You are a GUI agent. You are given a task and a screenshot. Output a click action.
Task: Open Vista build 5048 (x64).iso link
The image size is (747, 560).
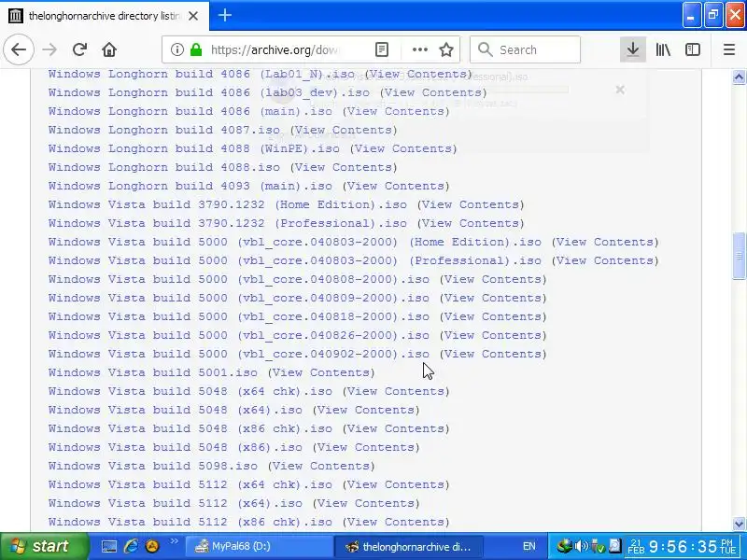176,410
